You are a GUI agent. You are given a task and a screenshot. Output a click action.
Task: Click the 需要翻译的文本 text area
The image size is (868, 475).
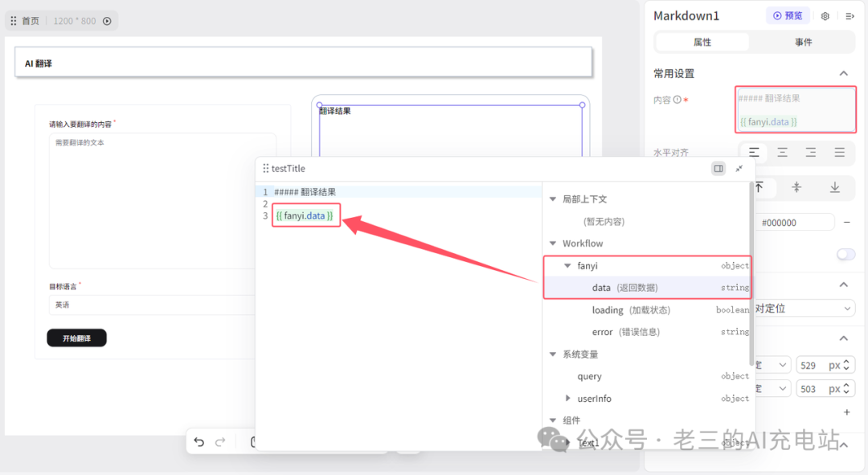tap(162, 200)
